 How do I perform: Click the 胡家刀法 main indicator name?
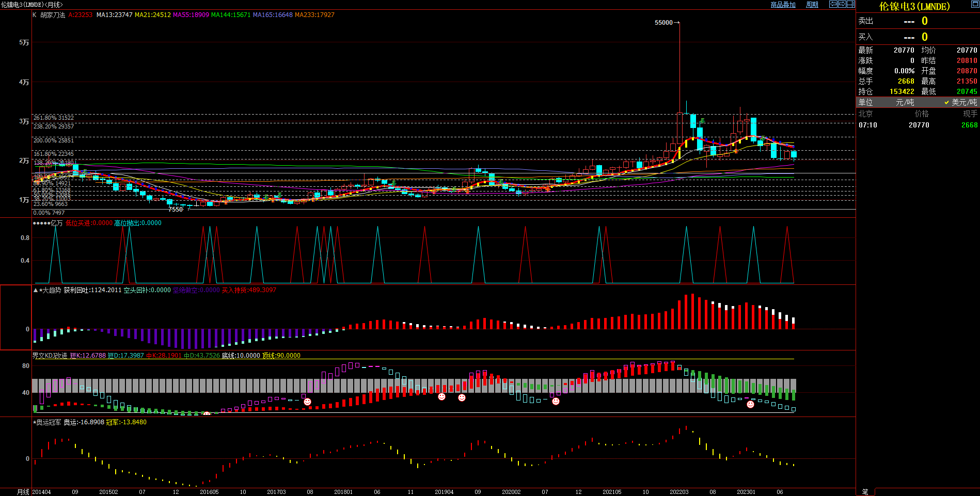(53, 15)
